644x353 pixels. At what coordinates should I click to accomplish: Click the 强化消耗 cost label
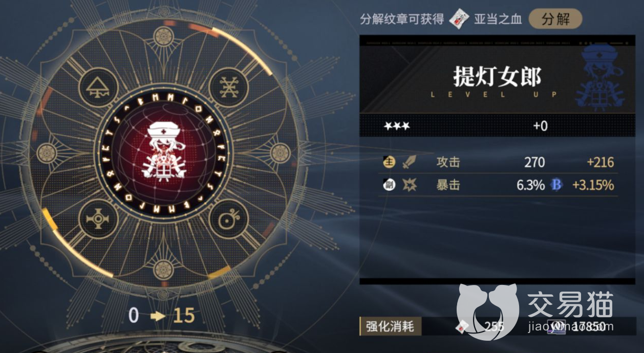(390, 326)
